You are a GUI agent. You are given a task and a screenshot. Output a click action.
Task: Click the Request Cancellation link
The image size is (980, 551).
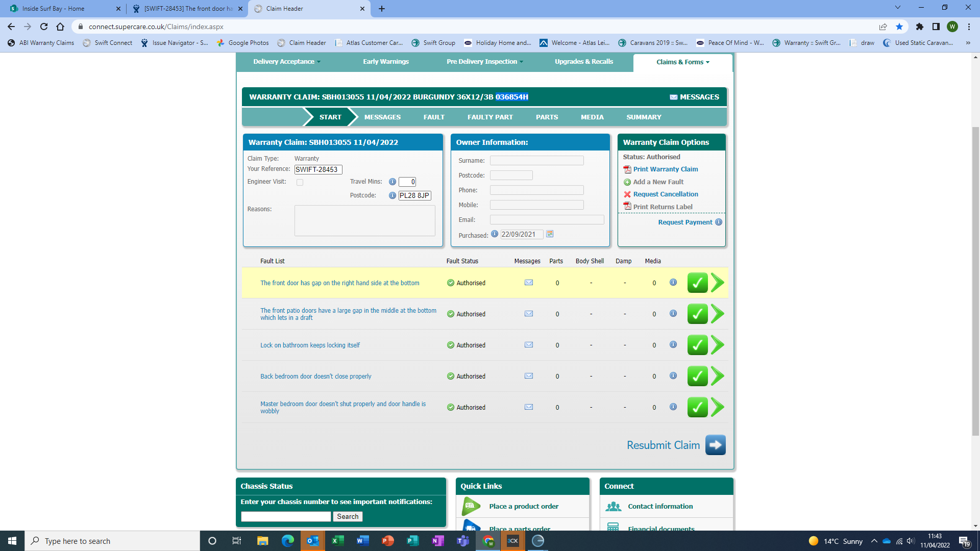[665, 194]
